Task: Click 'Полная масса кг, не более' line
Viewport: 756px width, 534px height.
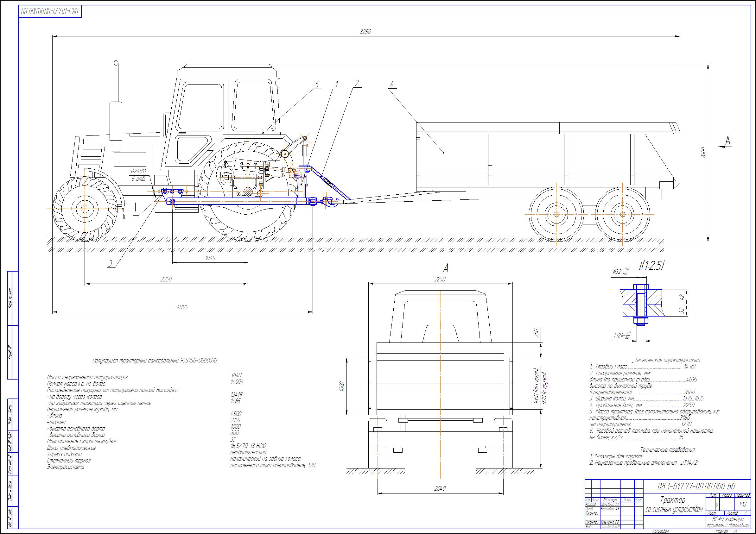Action: pyautogui.click(x=76, y=384)
